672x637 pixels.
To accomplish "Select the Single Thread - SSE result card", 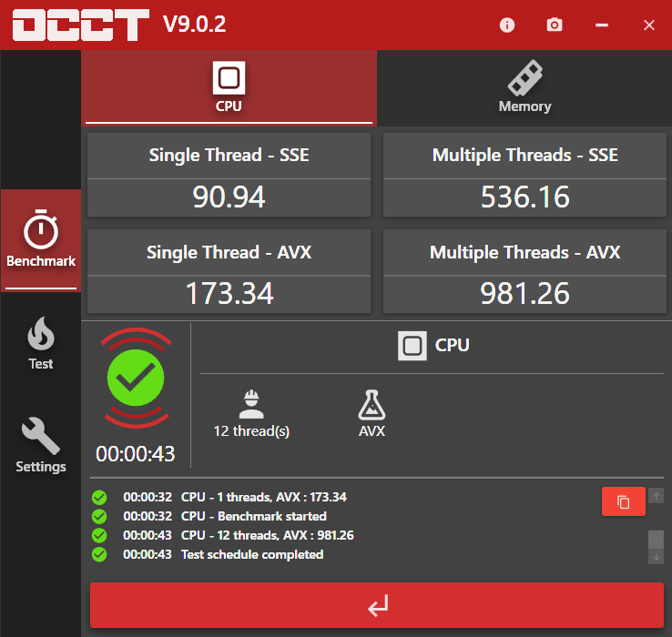I will [x=229, y=175].
